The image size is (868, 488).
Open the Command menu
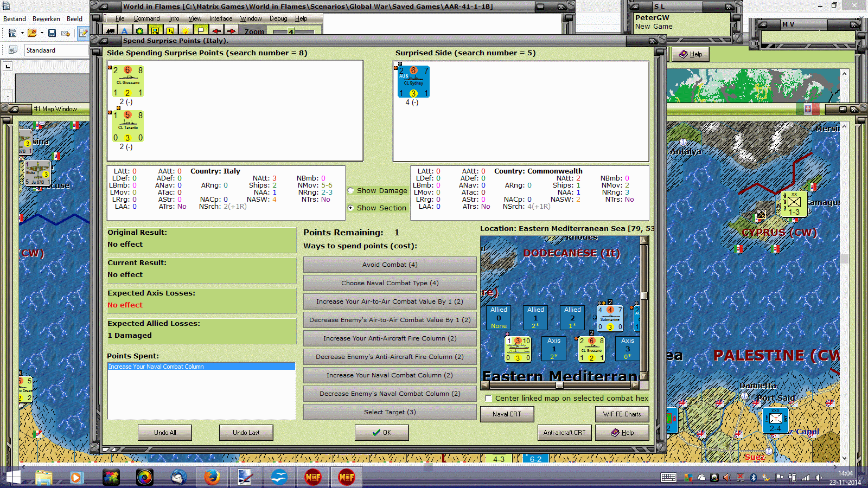[147, 18]
